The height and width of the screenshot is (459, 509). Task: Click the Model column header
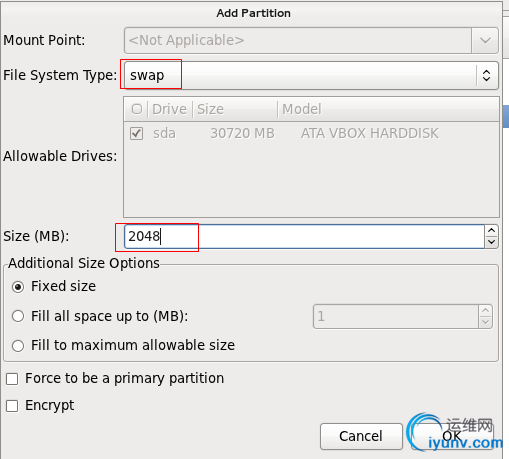click(389, 109)
